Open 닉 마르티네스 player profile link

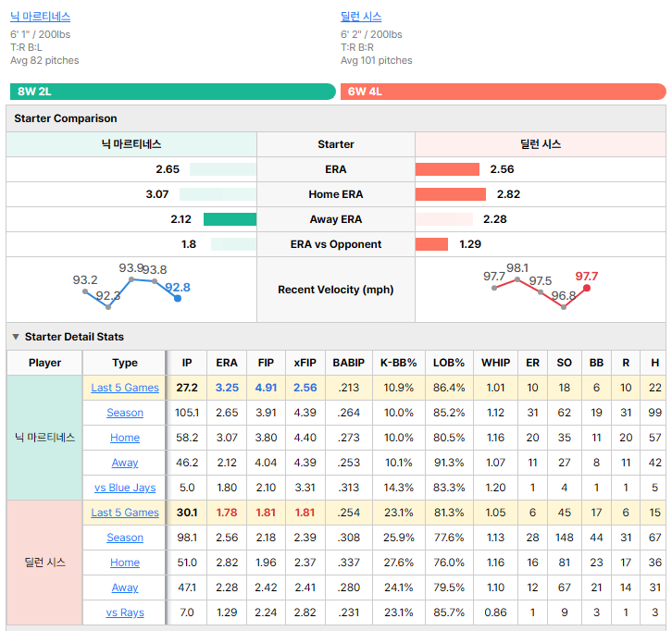pos(41,17)
